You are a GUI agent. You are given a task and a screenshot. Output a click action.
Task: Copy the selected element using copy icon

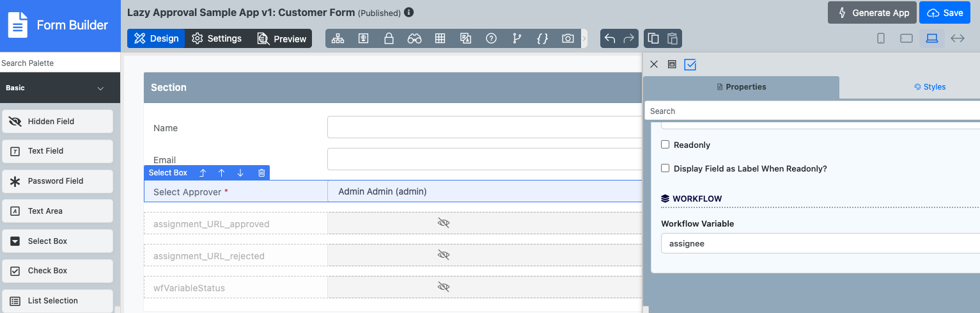653,38
